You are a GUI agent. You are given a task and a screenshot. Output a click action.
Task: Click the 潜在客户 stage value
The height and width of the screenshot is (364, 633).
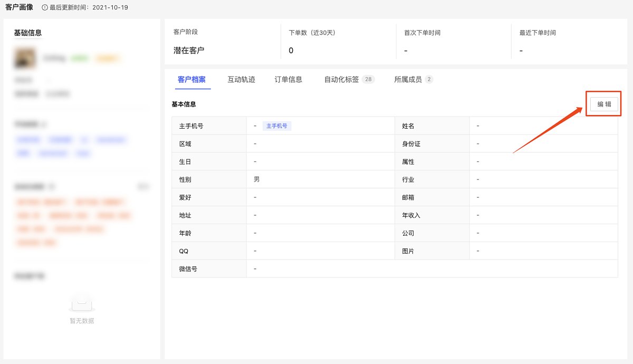pyautogui.click(x=189, y=51)
